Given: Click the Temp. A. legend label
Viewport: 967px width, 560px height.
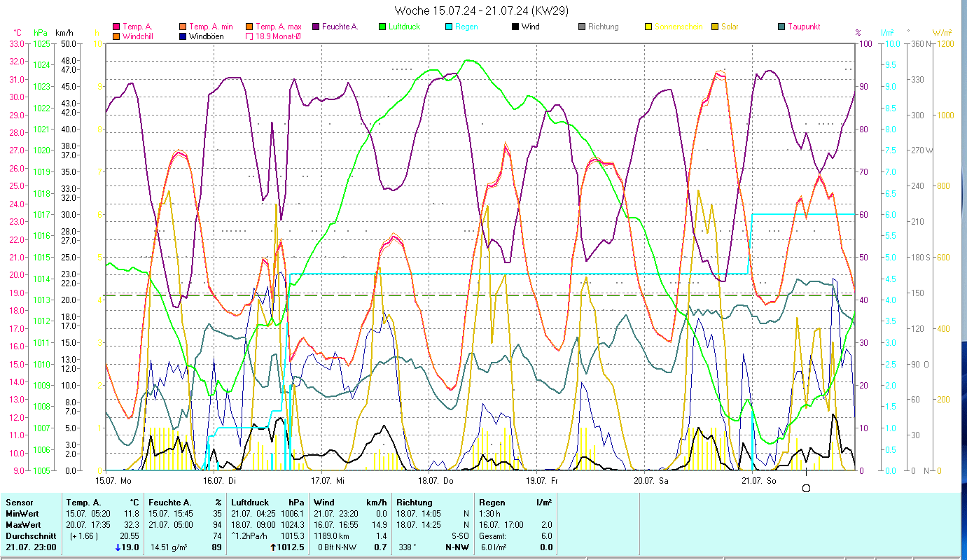Looking at the screenshot, I should coord(138,27).
